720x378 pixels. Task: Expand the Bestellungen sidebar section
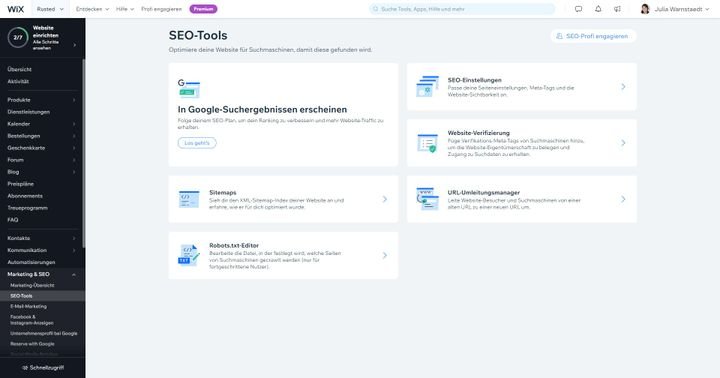(74, 136)
